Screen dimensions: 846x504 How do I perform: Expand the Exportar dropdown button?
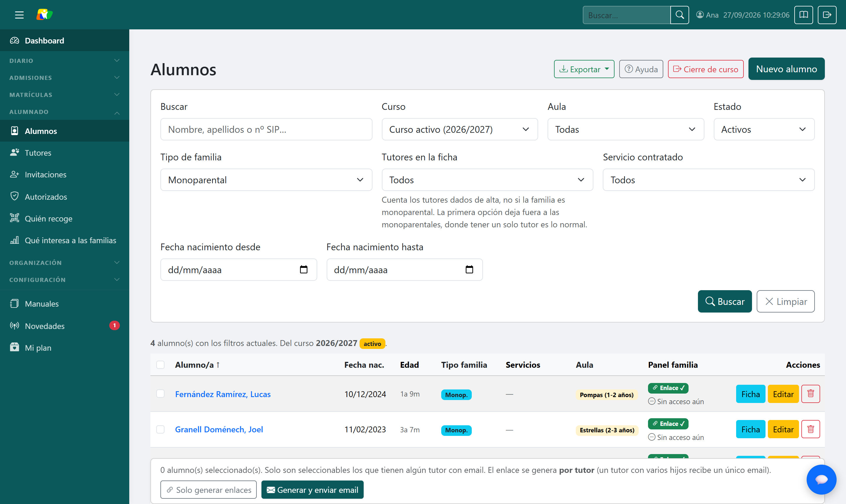[x=584, y=69]
